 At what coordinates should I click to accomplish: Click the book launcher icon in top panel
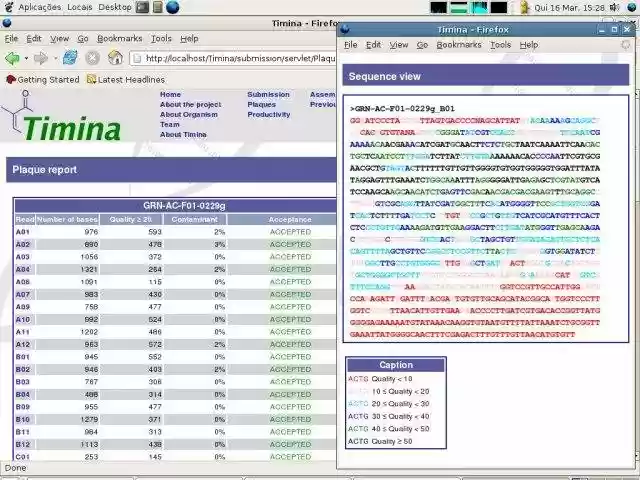coord(158,7)
